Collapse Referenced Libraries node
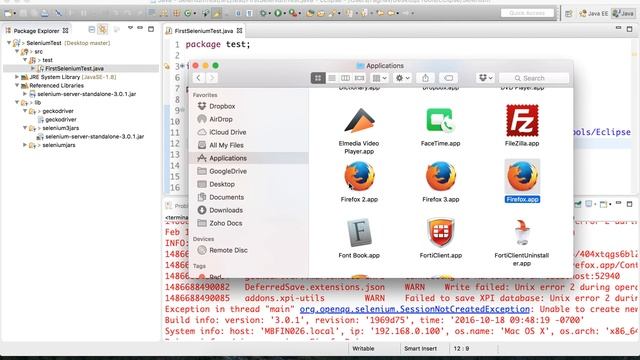Screen dimensions: 640x360 pyautogui.click(x=17, y=85)
